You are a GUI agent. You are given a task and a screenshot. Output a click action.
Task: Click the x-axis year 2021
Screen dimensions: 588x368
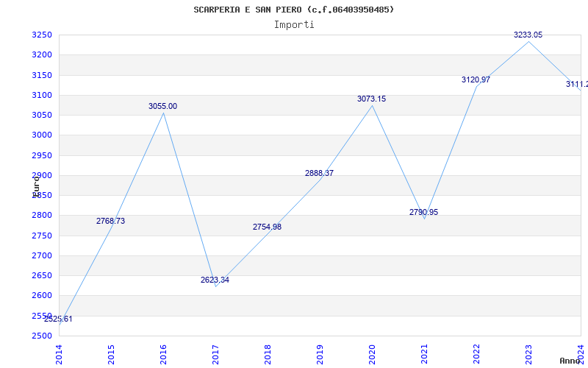coord(424,355)
